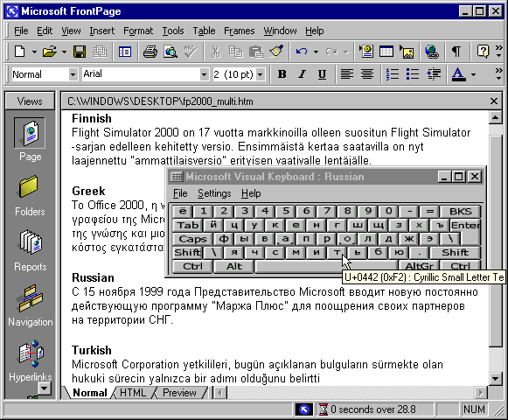Save the page with the floppy icon
Screen dimensions: 508x420
(x=80, y=52)
